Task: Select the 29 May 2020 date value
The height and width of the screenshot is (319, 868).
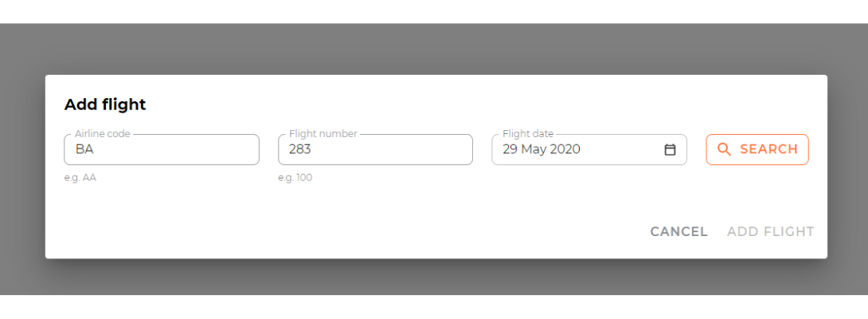Action: coord(542,149)
